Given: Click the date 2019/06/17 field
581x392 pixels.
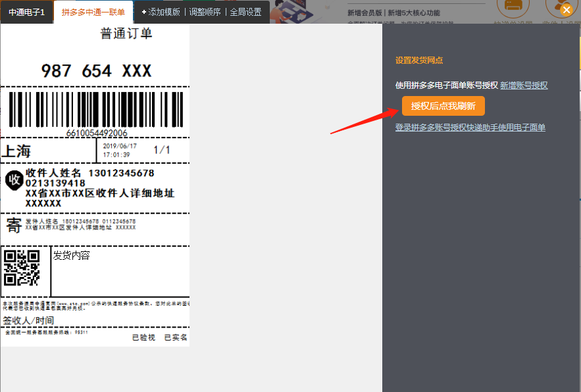Looking at the screenshot, I should point(120,146).
